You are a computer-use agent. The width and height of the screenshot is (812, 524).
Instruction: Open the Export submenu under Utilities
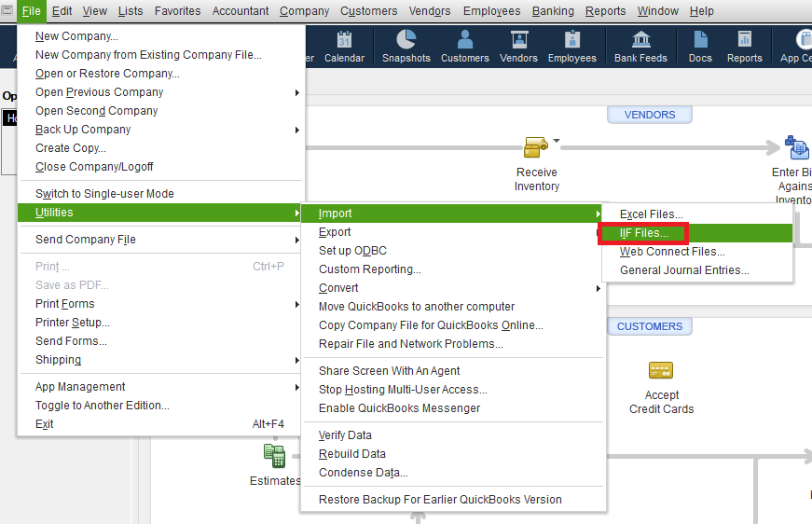tap(452, 232)
